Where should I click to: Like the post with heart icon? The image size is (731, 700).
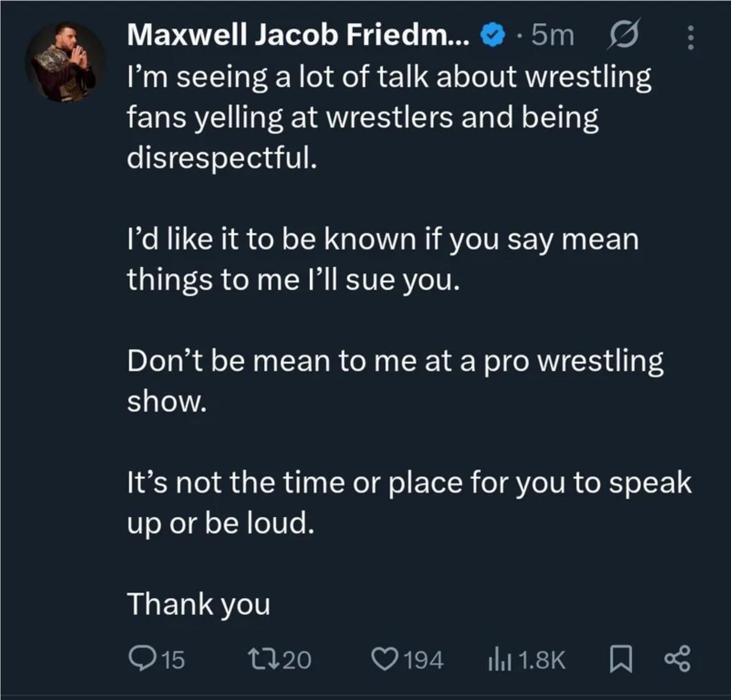384,659
